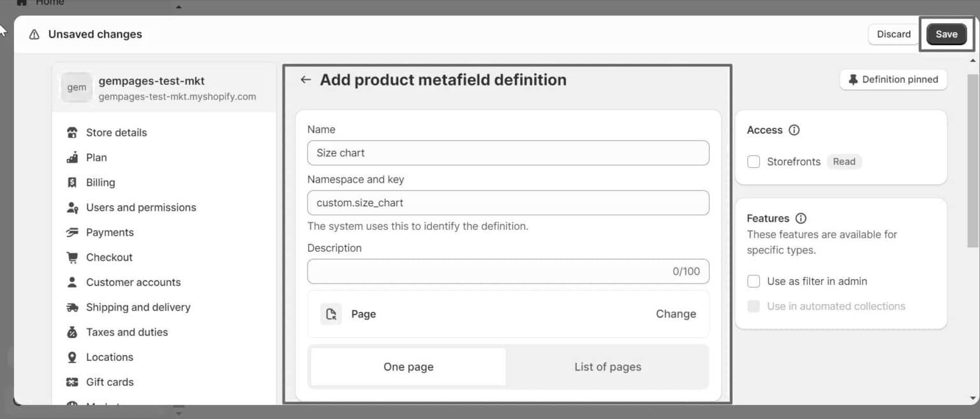980x419 pixels.
Task: Click Change to pick another type
Action: coord(676,314)
